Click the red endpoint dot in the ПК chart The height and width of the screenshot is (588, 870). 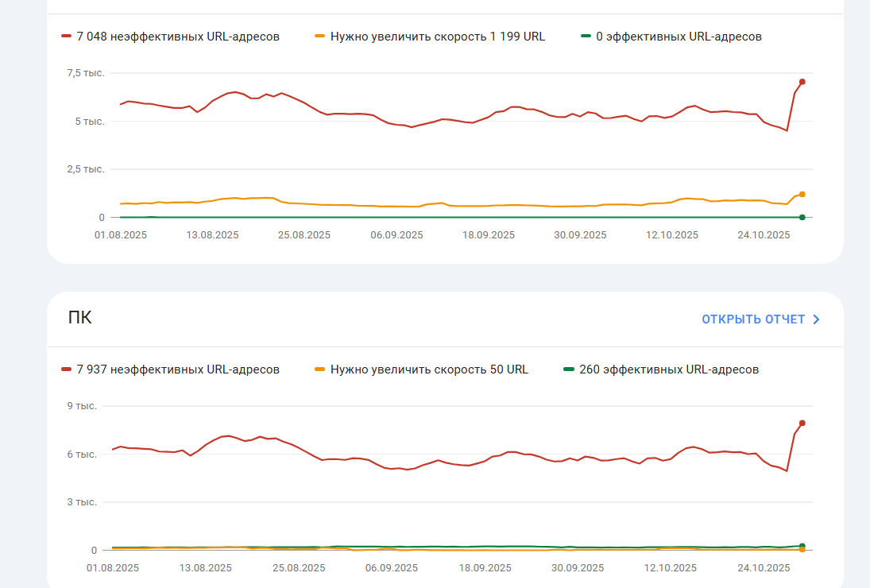click(x=802, y=423)
